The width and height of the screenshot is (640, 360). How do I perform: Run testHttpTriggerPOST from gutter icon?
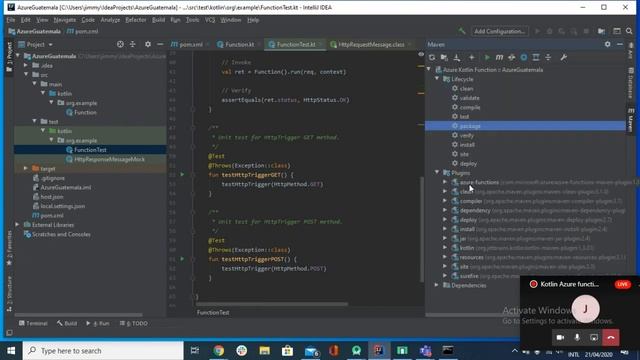click(x=182, y=259)
